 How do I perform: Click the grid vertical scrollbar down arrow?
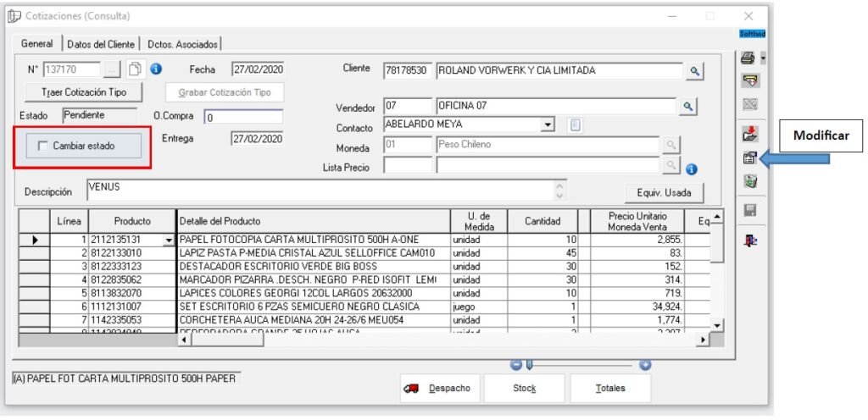[x=717, y=325]
